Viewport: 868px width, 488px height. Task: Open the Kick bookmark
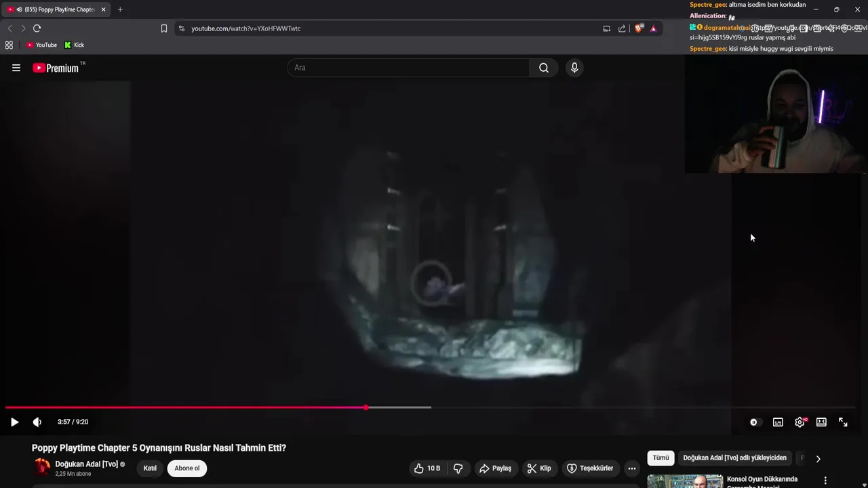click(x=74, y=45)
